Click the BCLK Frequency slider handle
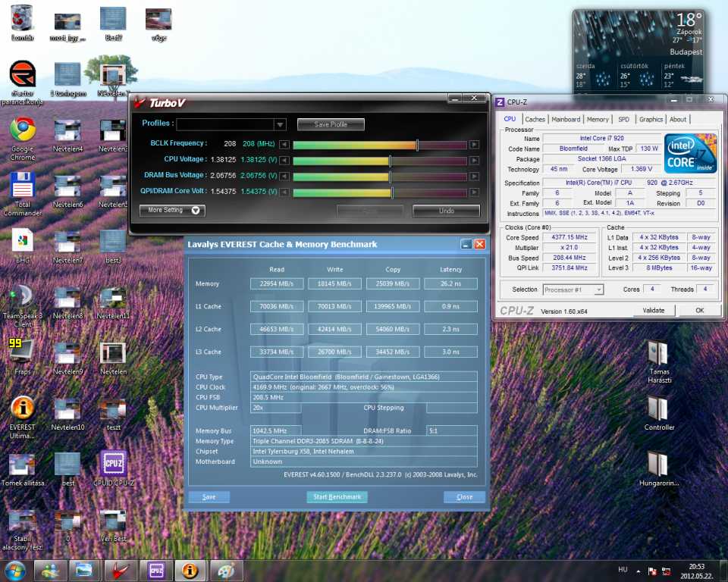Image resolution: width=728 pixels, height=582 pixels. click(x=417, y=145)
